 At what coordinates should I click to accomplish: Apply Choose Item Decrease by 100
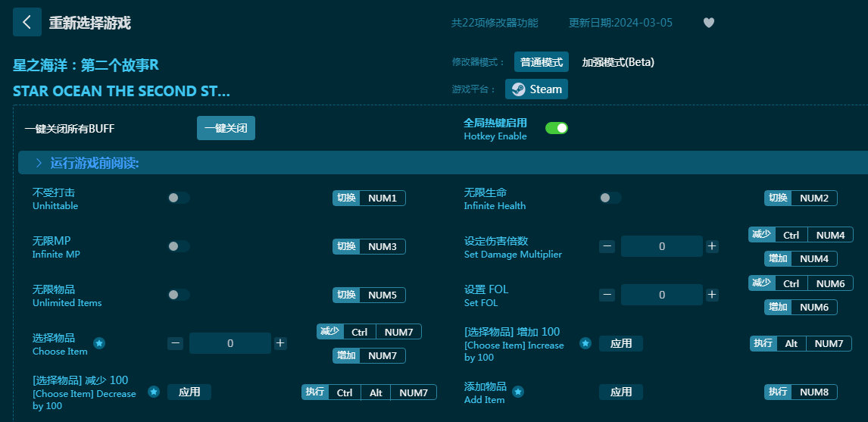pos(189,392)
